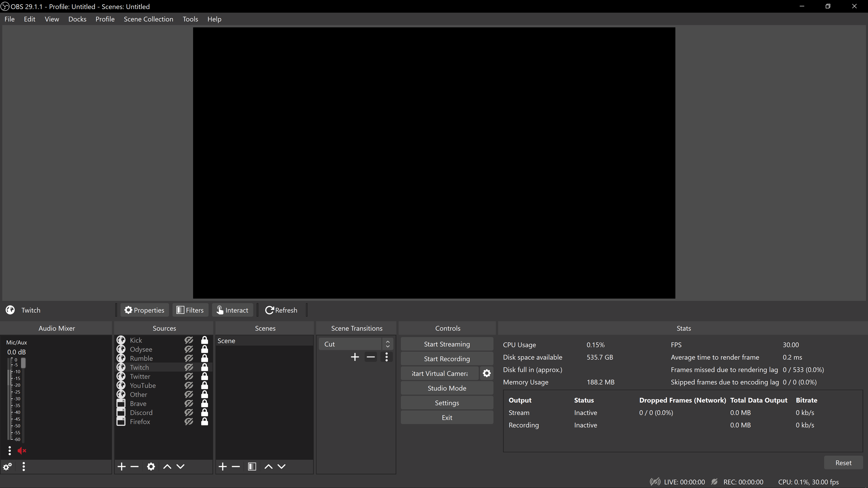Open Mic/Aux channel three-dot options
Viewport: 868px width, 488px height.
[9, 451]
